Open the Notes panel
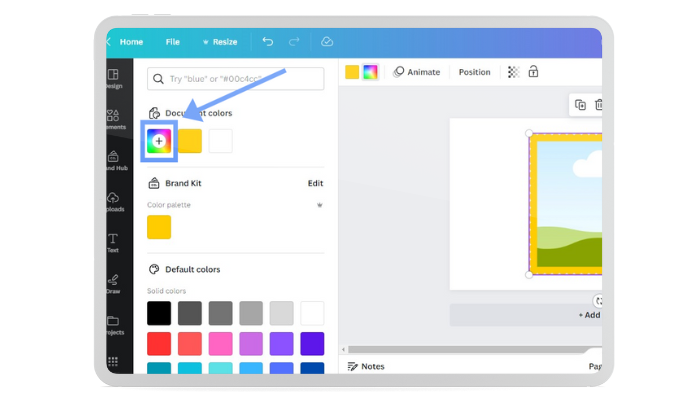The height and width of the screenshot is (400, 700). pyautogui.click(x=366, y=367)
